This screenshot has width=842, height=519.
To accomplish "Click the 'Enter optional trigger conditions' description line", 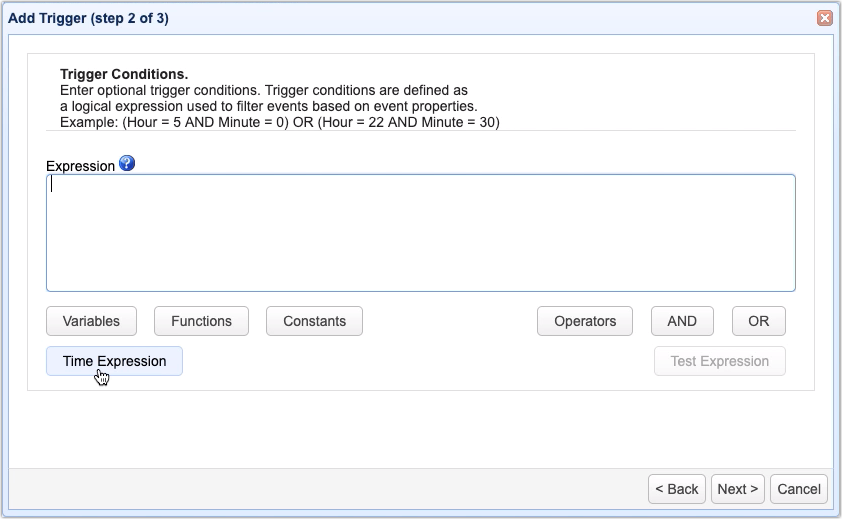I will (x=263, y=90).
